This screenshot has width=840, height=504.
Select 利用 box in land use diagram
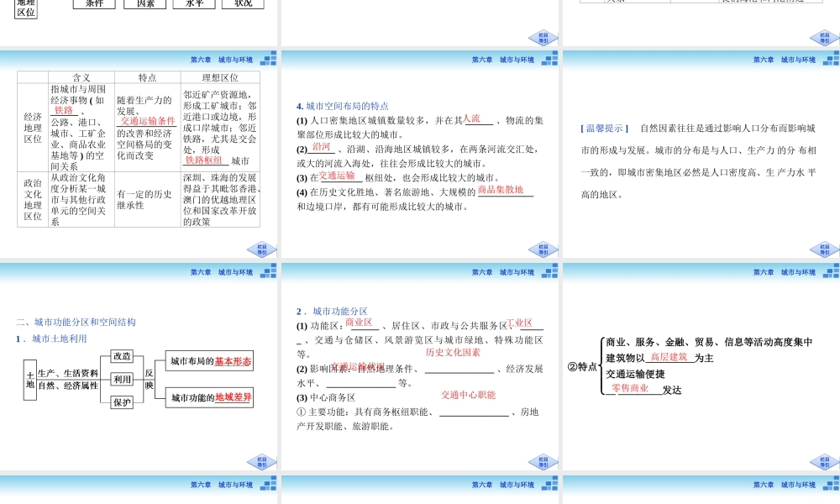click(x=122, y=379)
